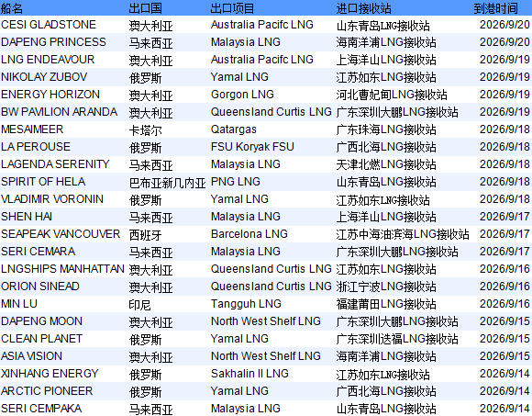
Task: Select the Gorgon LNG project cell
Action: (x=242, y=95)
